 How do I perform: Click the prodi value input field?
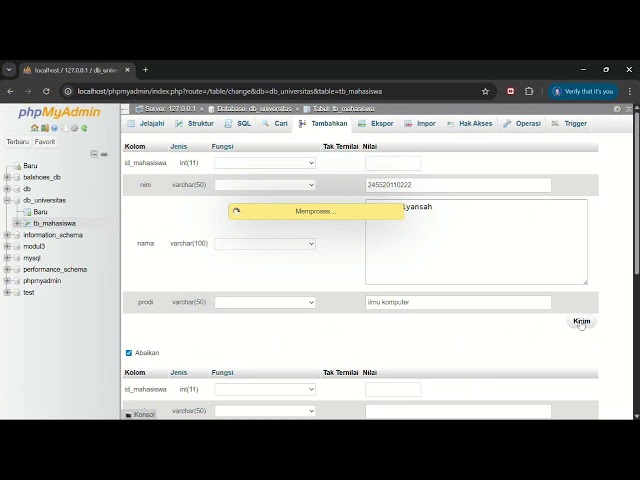pos(458,302)
